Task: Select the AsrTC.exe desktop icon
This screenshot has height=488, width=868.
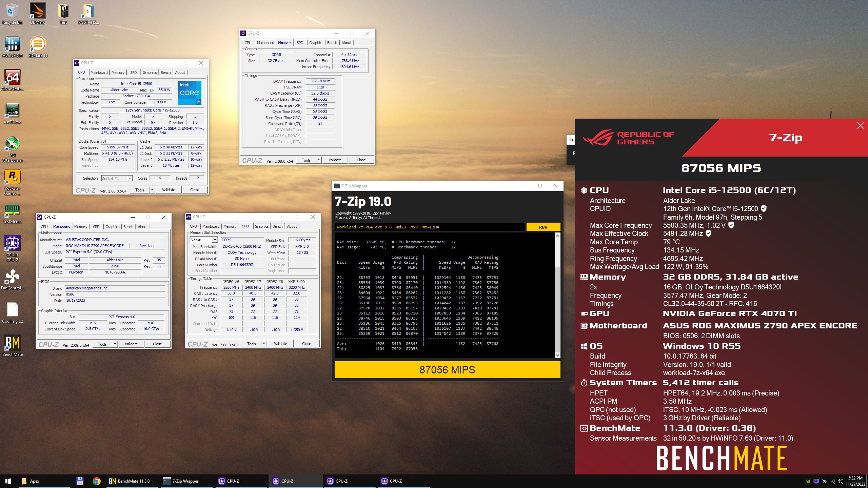Action: 12,113
